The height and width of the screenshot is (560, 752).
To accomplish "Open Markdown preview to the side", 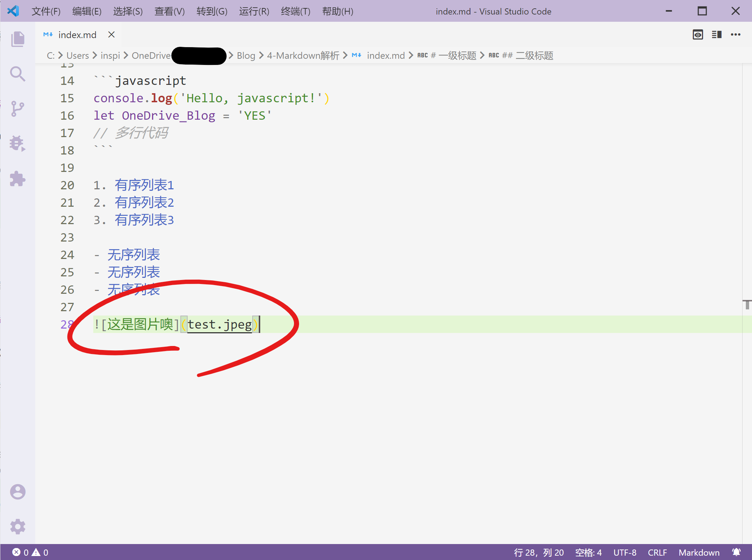I will point(698,35).
